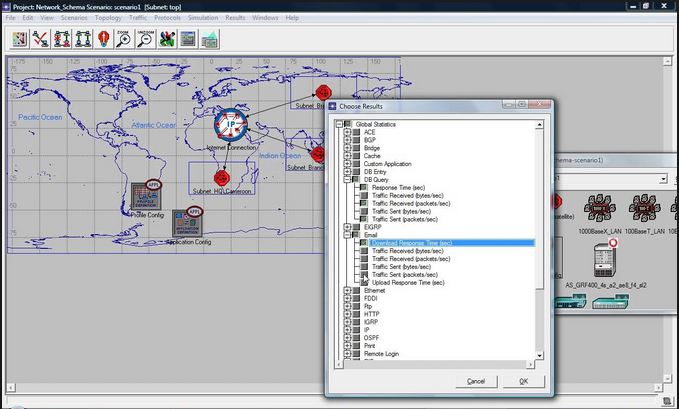Select the Application Config node
The width and height of the screenshot is (679, 409).
point(189,223)
